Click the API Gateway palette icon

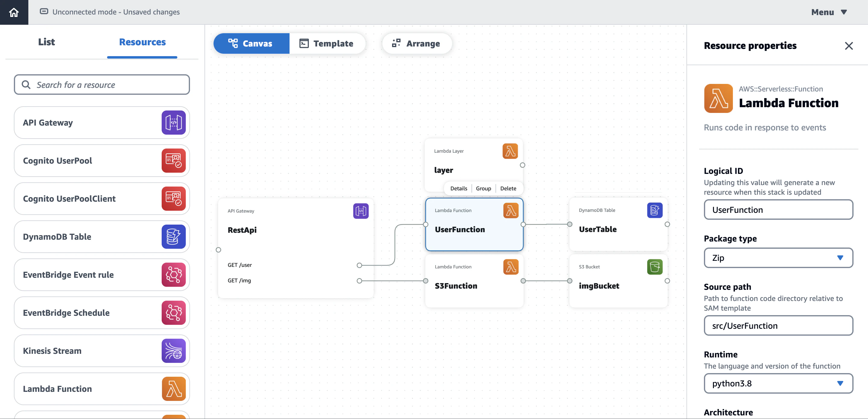click(x=173, y=123)
